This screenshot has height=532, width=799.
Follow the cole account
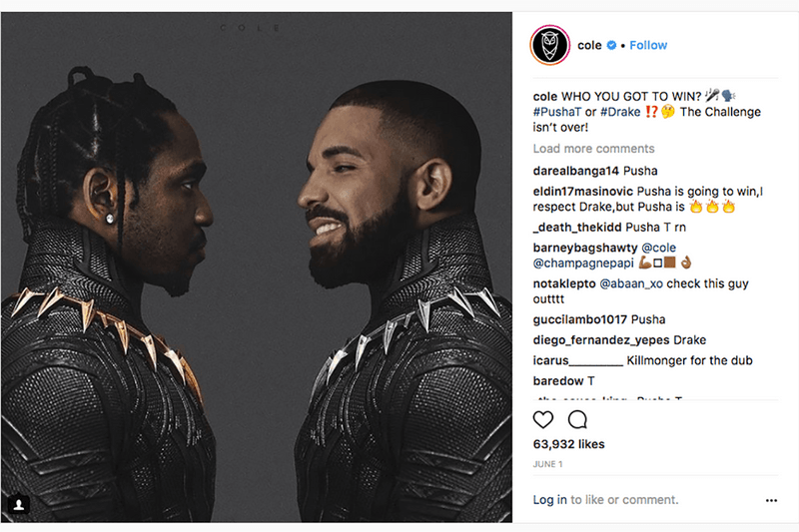tap(648, 45)
